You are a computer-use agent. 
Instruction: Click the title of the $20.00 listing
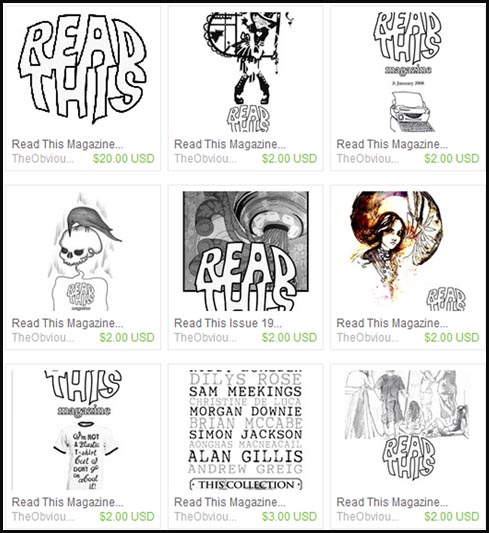tap(67, 144)
